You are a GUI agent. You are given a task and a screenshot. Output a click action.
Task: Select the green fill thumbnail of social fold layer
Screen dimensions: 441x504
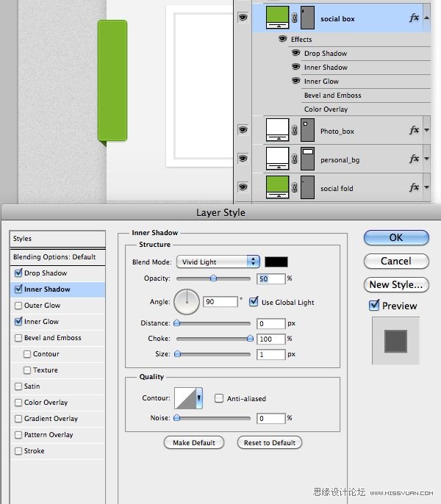pos(277,187)
